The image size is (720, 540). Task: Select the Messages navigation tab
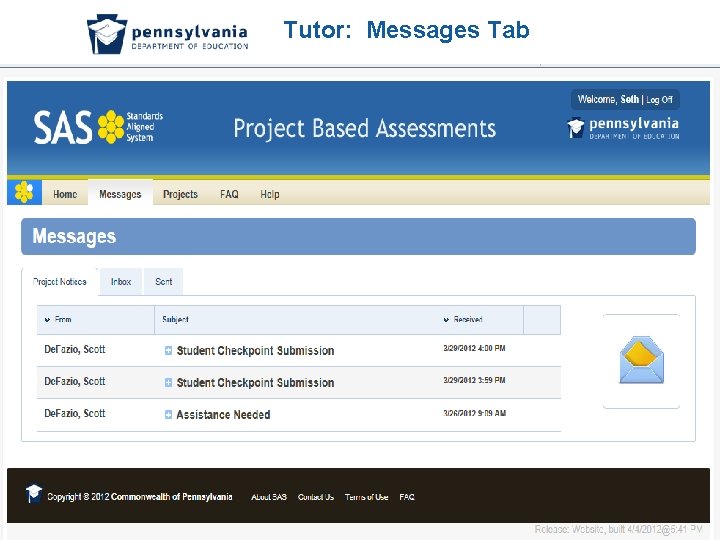click(120, 194)
